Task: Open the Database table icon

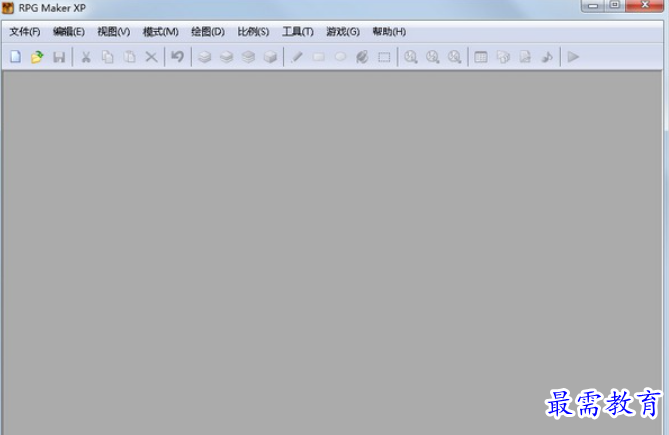Action: [481, 57]
